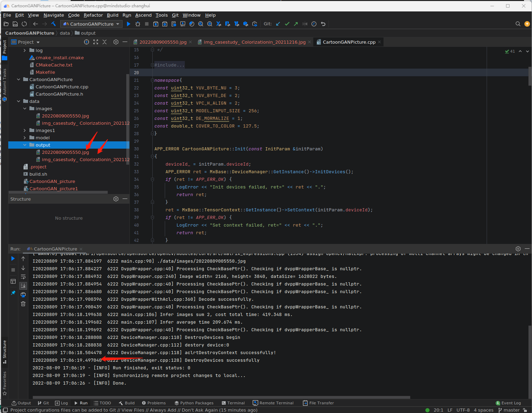
Task: Click Git update project arrow icon
Action: pyautogui.click(x=278, y=24)
